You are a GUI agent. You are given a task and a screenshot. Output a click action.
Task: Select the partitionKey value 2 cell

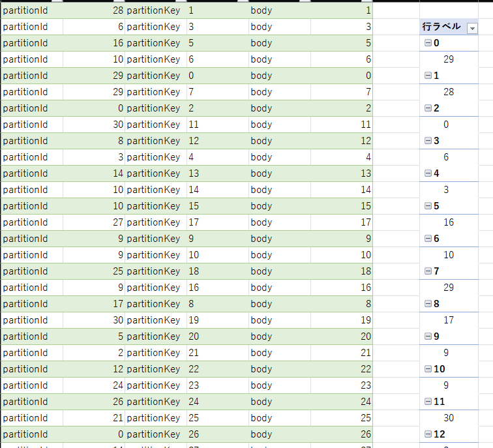click(218, 108)
